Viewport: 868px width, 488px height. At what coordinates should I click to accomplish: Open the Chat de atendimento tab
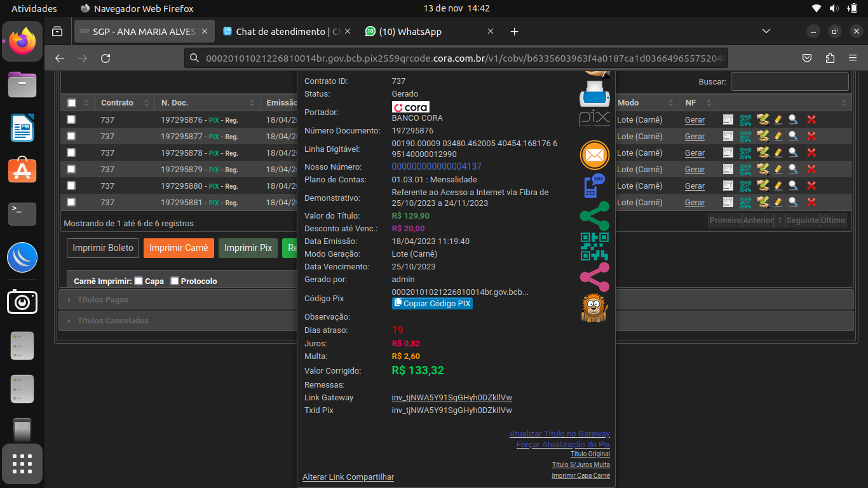point(287,32)
